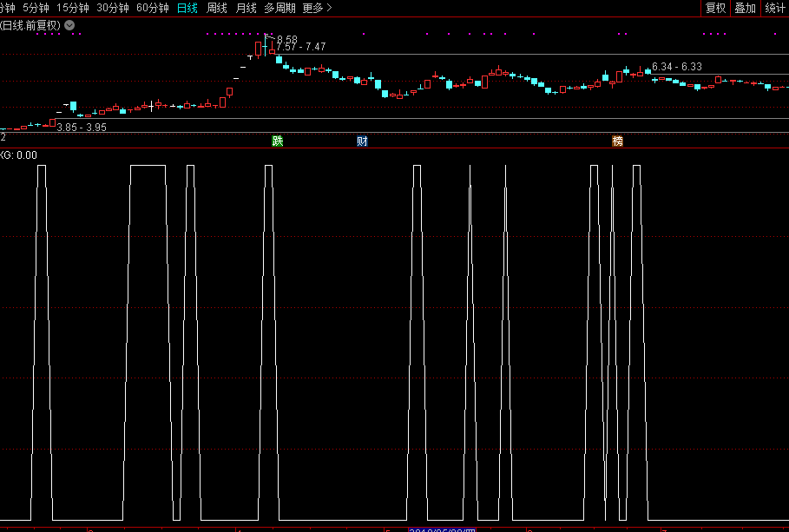
Task: Click the green 跌 event marker icon
Action: pyautogui.click(x=277, y=141)
